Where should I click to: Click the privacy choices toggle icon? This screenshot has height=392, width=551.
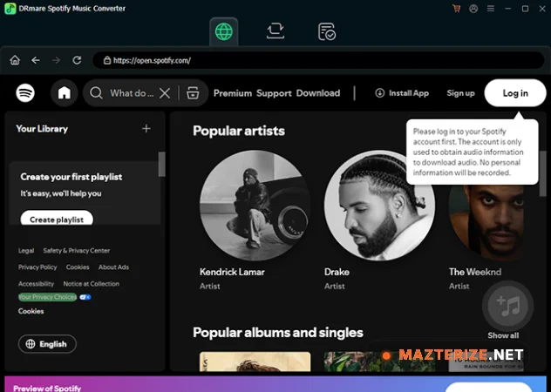pos(85,297)
